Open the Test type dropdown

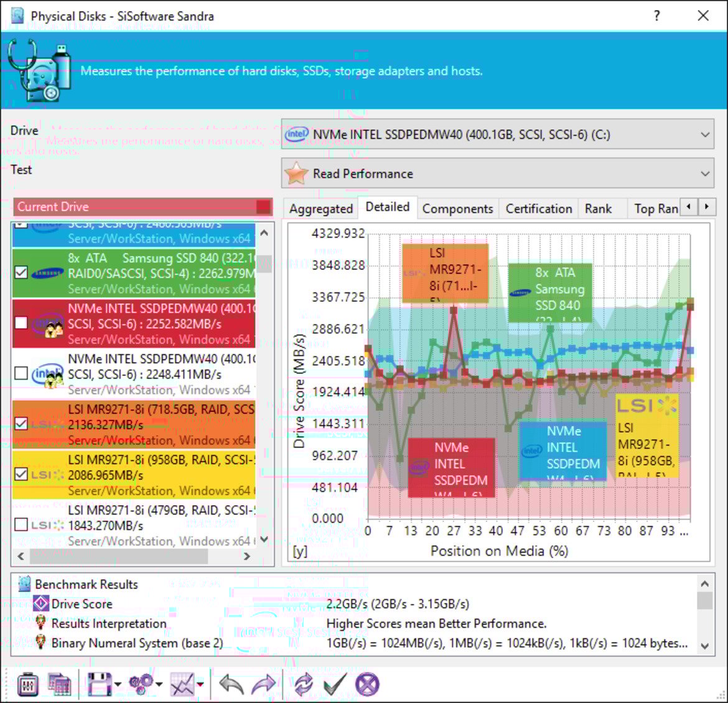tap(497, 173)
